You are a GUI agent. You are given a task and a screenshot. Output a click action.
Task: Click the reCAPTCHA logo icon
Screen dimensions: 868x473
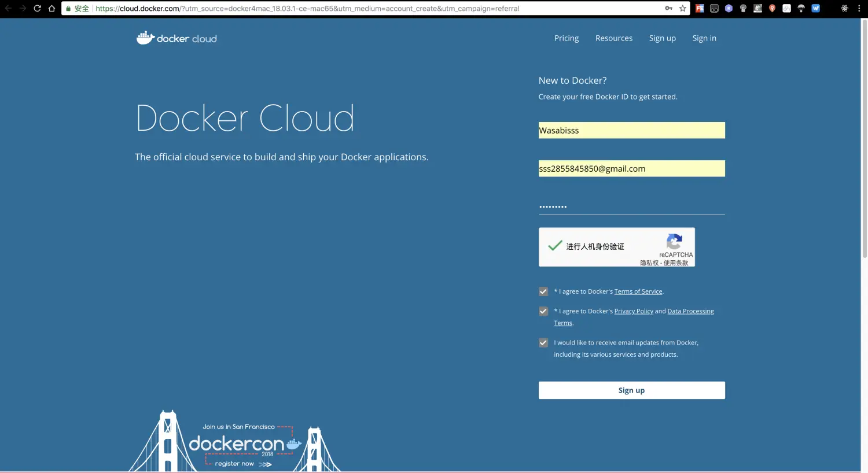coord(674,241)
